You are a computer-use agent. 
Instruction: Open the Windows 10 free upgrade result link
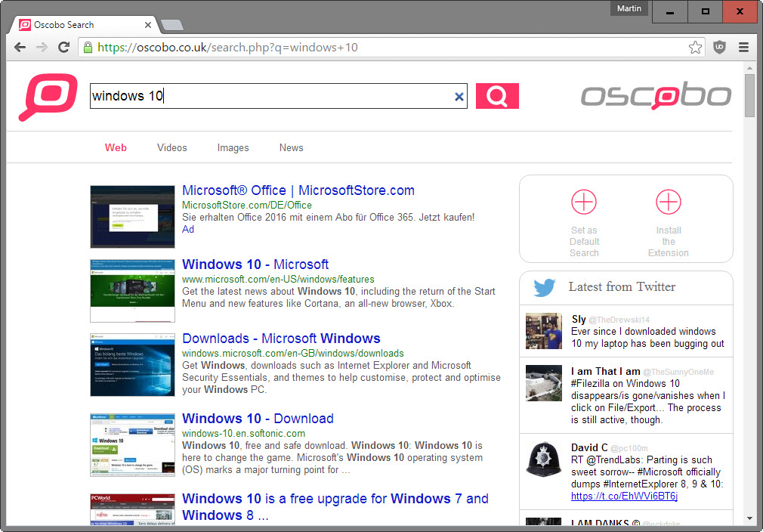coord(335,507)
